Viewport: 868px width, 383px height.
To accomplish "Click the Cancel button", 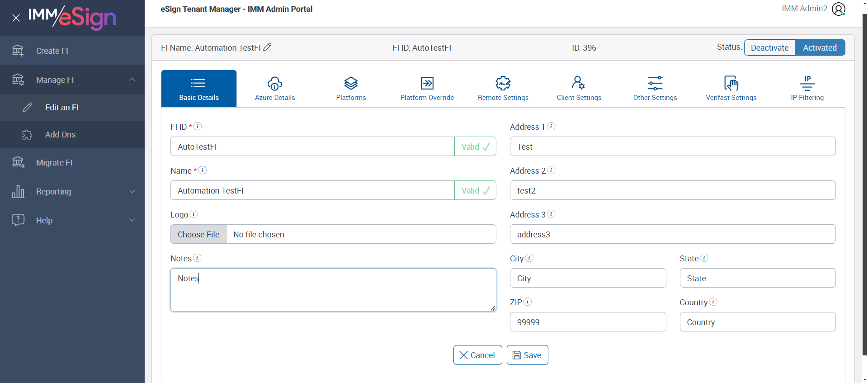I will pyautogui.click(x=477, y=355).
